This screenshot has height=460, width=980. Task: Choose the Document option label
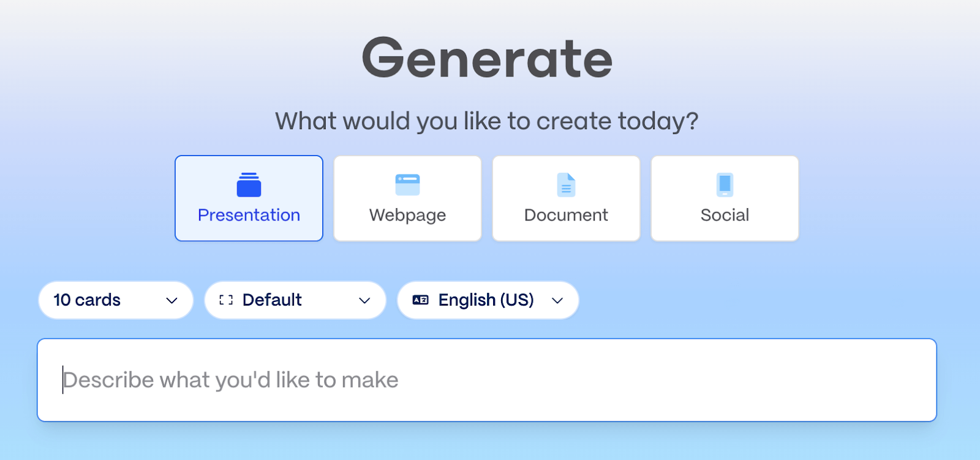[x=566, y=215]
